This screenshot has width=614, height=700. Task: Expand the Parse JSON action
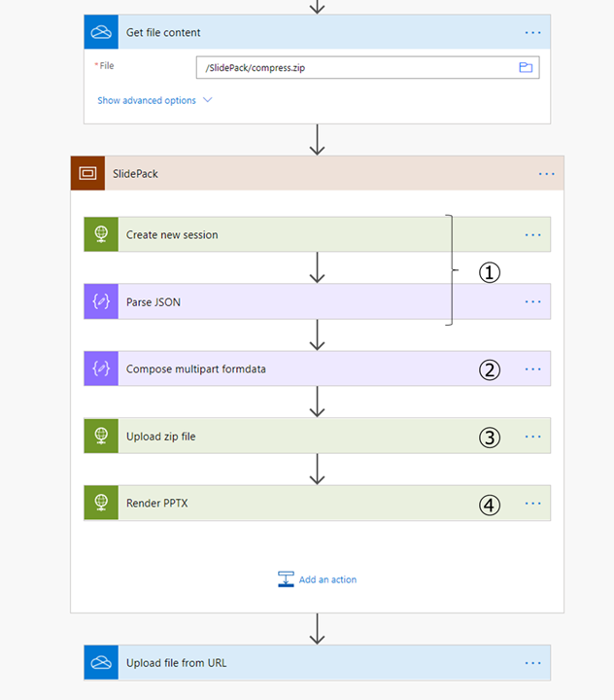(x=318, y=301)
